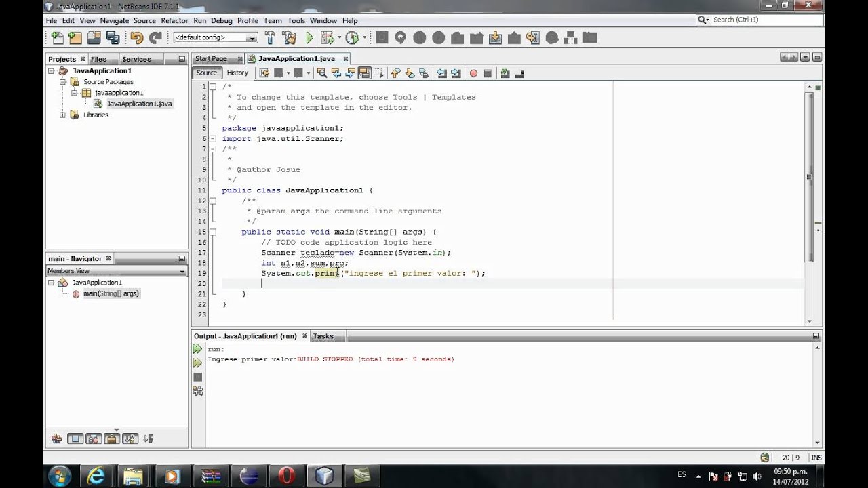Open the default config dropdown
868x488 pixels.
click(216, 38)
